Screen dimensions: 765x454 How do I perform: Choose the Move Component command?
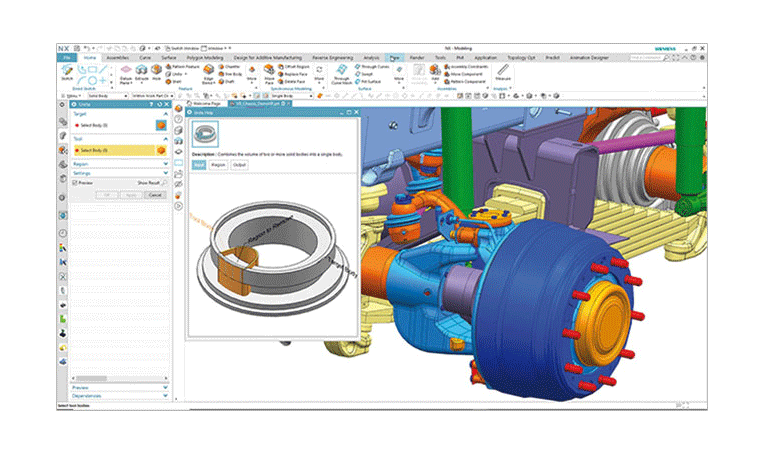(x=463, y=74)
